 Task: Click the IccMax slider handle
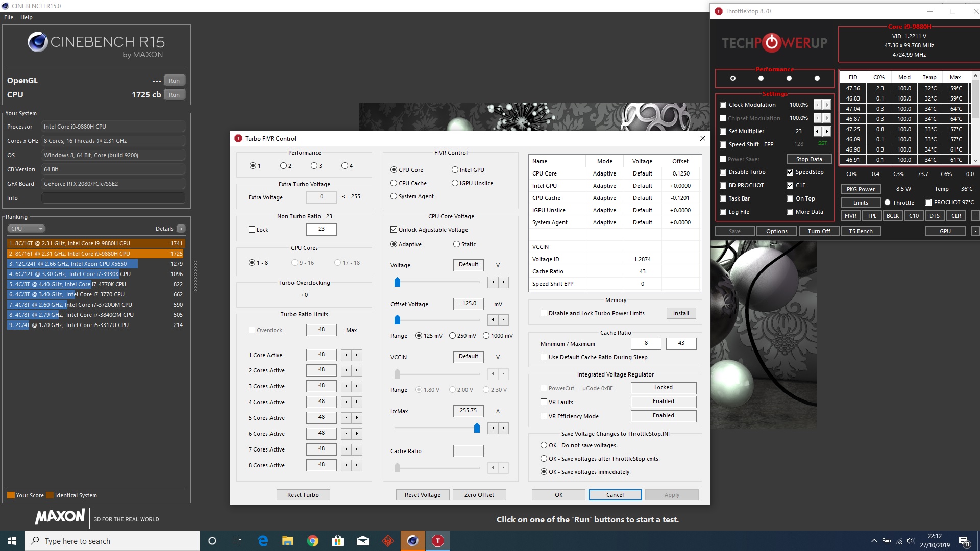(477, 428)
